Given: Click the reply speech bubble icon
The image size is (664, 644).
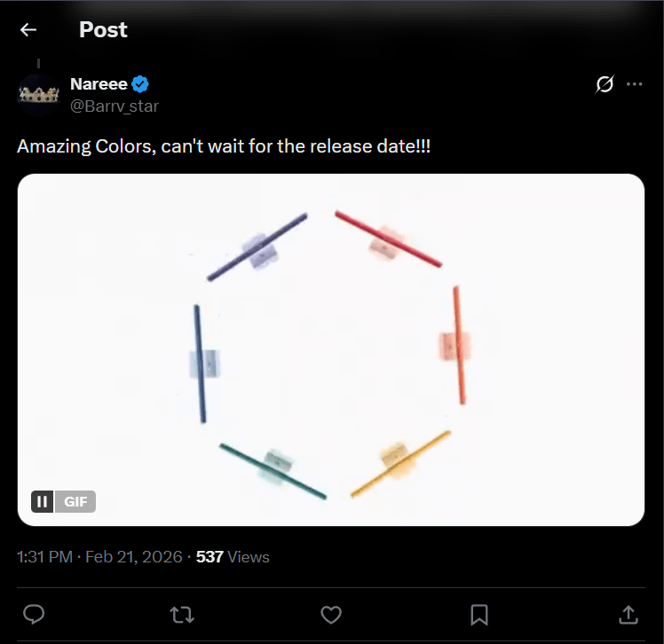Looking at the screenshot, I should 34,614.
